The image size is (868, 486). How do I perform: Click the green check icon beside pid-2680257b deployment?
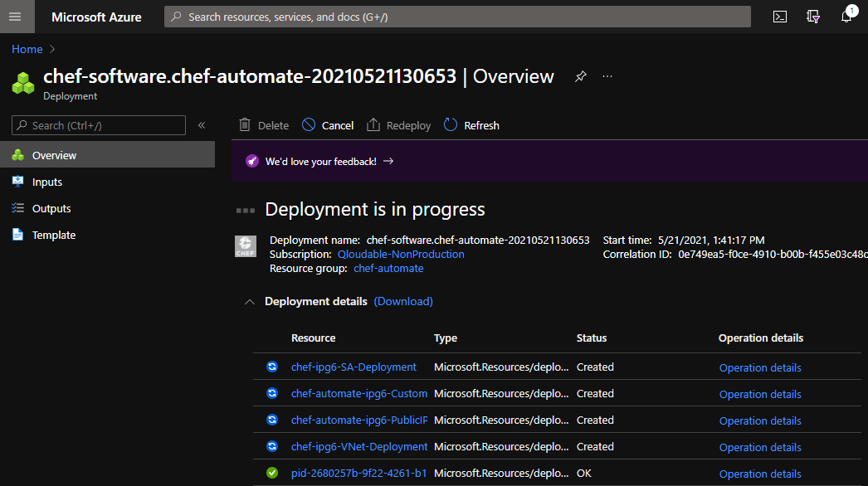tap(272, 473)
